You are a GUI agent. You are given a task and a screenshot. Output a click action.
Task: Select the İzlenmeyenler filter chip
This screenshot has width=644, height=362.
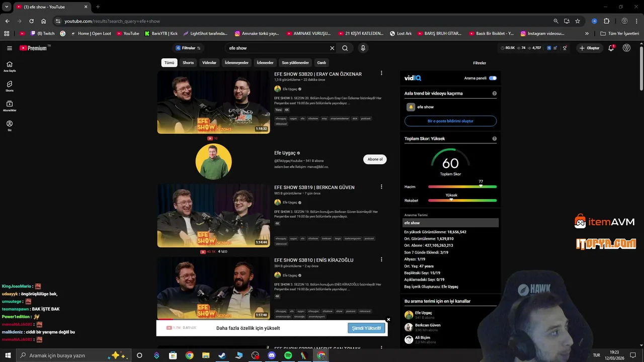236,63
